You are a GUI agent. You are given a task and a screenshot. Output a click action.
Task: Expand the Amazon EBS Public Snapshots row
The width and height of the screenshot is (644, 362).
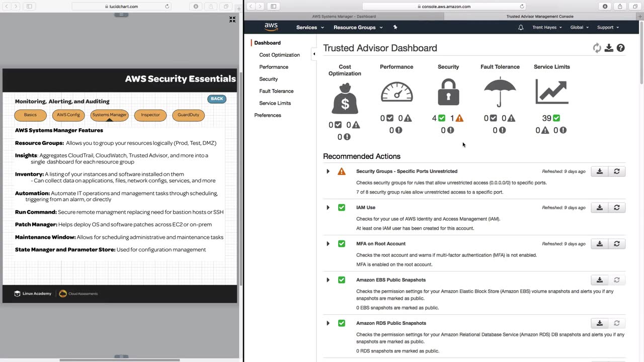[328, 280]
